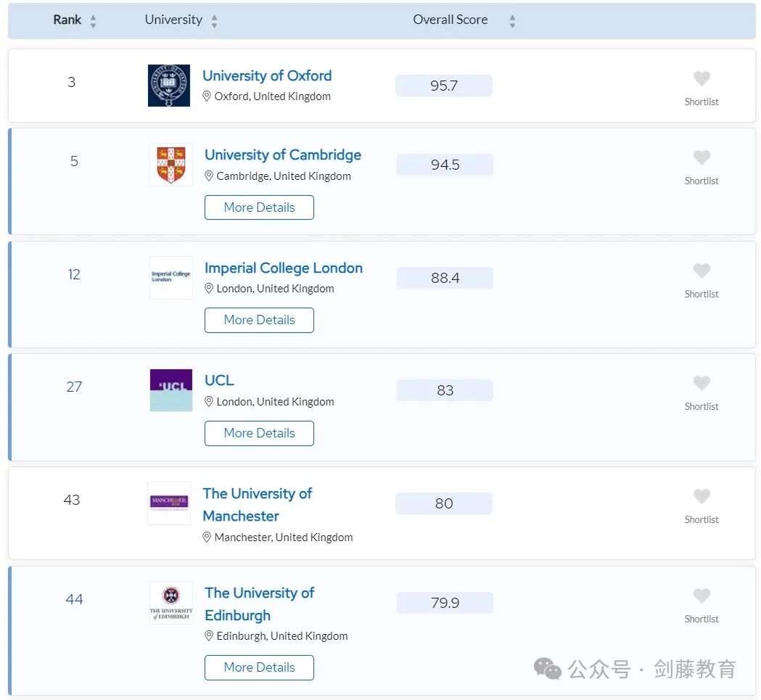The image size is (761, 700).
Task: Click rank number 5 for Cambridge
Action: coord(74,161)
